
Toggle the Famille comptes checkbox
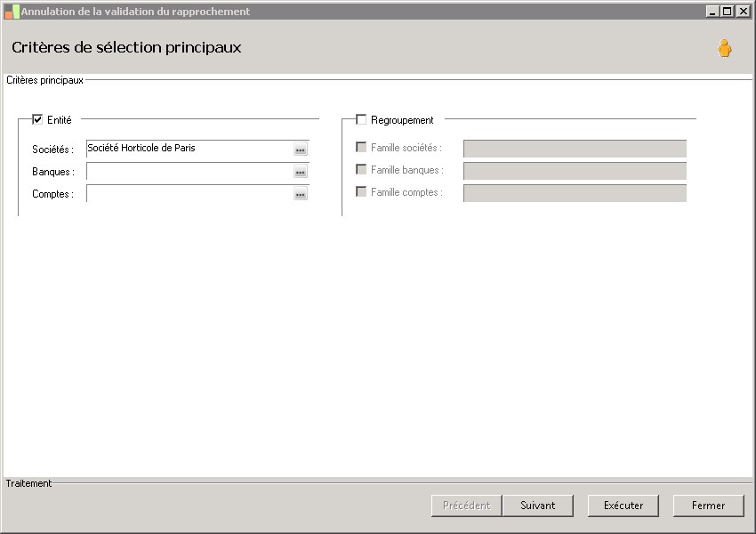click(x=361, y=191)
